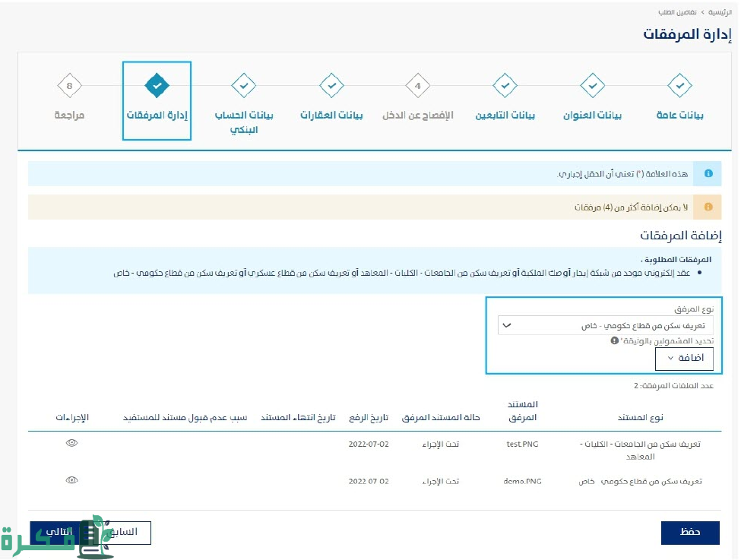Click the mandatory field notice text هذه العلامة
This screenshot has height=560, width=741.
coord(622,174)
